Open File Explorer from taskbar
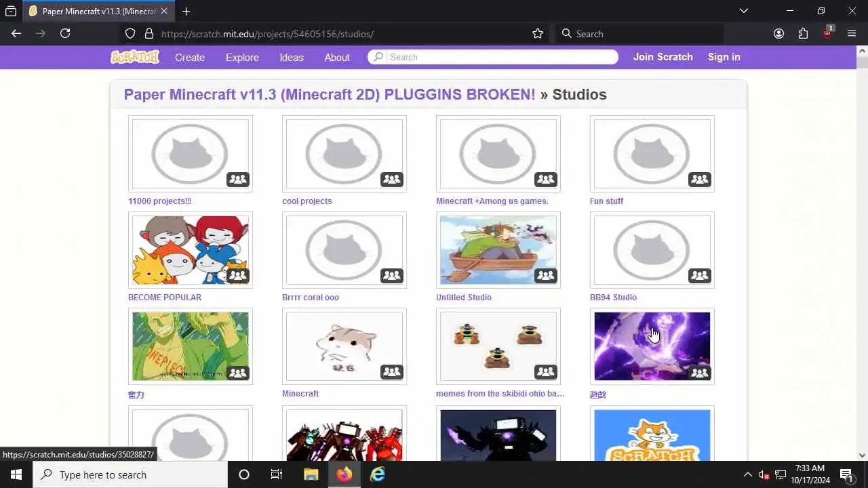868x488 pixels. click(311, 474)
